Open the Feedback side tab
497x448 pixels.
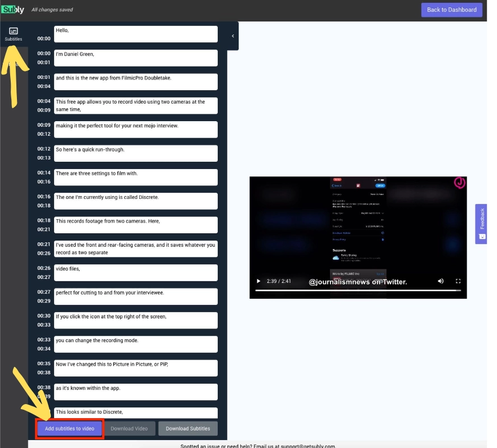pos(481,224)
